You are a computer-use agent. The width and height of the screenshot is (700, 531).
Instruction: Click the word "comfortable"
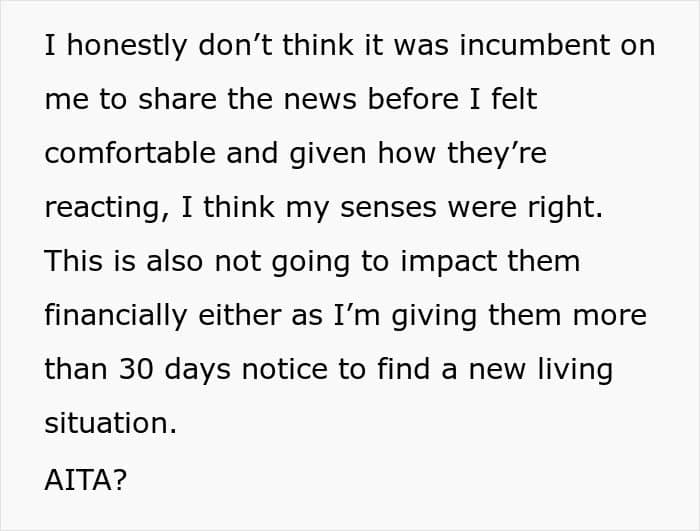[x=131, y=153]
